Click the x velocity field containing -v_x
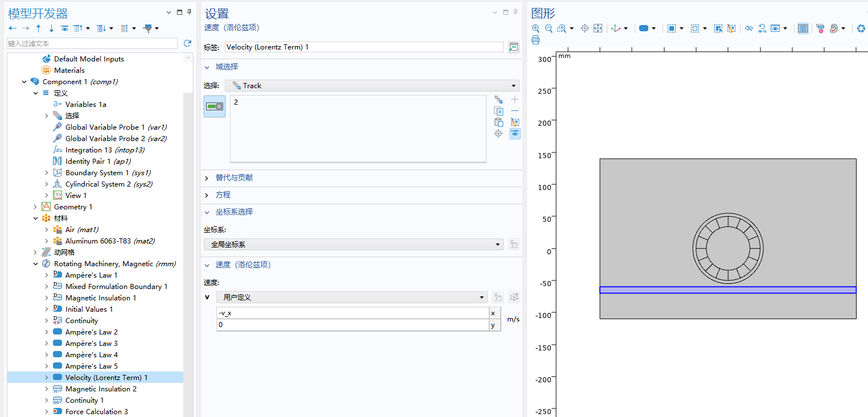 coord(352,313)
